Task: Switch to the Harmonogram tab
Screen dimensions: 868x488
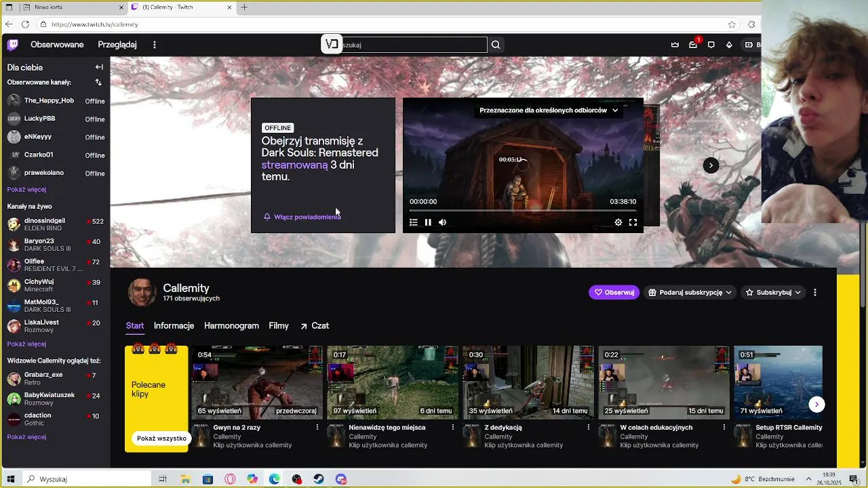Action: (231, 326)
